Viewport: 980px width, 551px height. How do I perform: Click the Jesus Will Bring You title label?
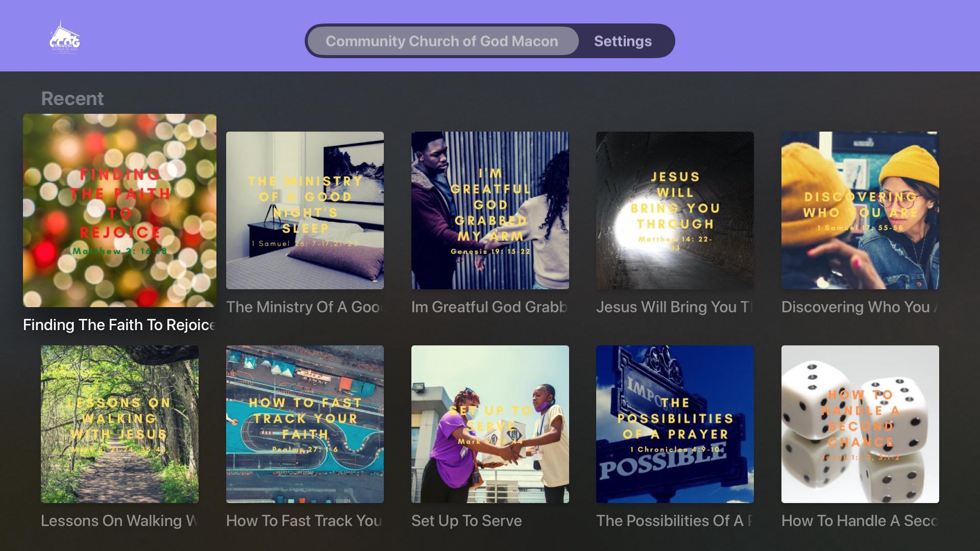[675, 307]
